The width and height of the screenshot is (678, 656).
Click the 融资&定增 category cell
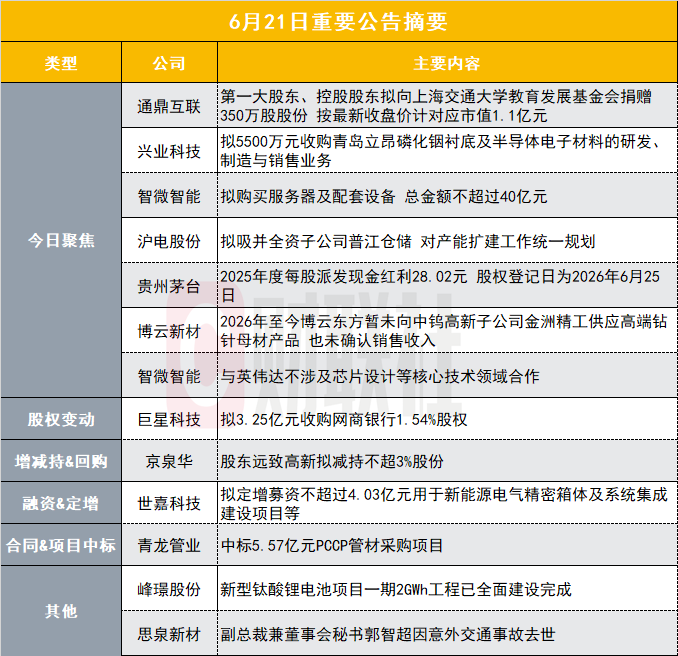point(61,503)
